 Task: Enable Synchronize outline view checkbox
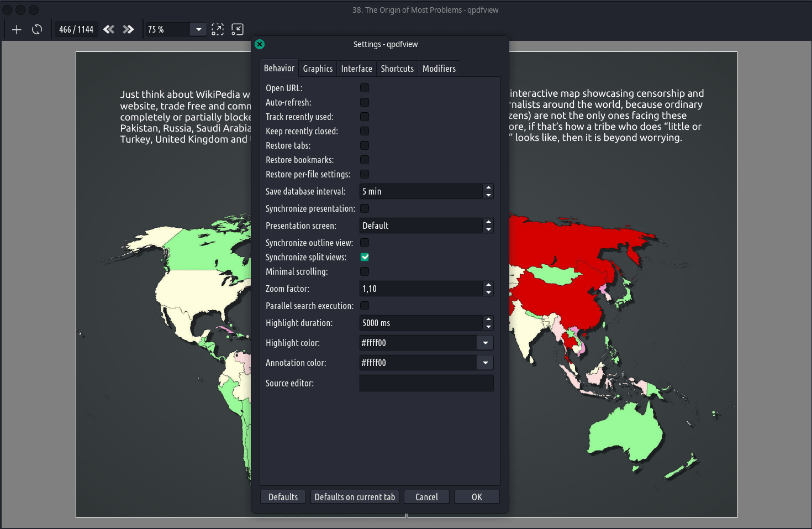pyautogui.click(x=365, y=243)
